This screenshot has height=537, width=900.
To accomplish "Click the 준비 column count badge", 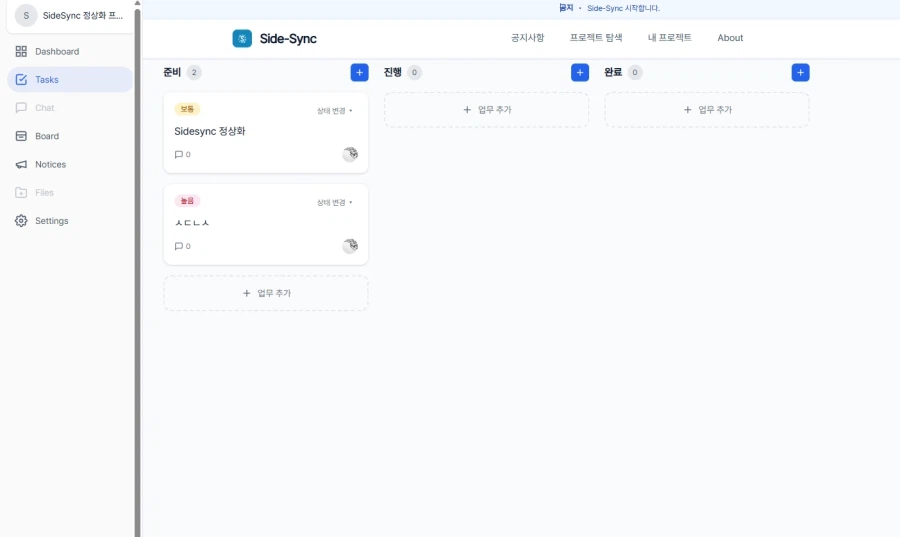I will [194, 72].
